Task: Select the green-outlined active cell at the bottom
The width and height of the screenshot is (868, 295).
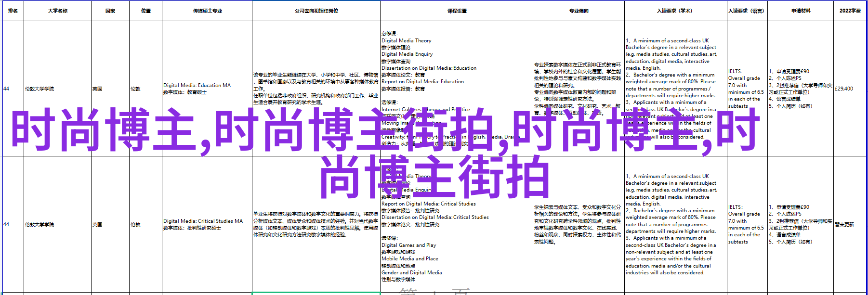Action: (316, 293)
